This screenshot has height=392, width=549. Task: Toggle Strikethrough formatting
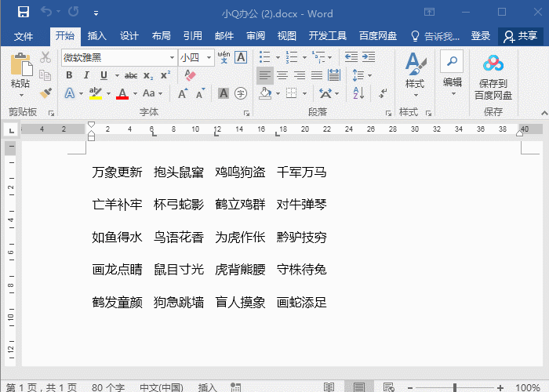pyautogui.click(x=131, y=75)
